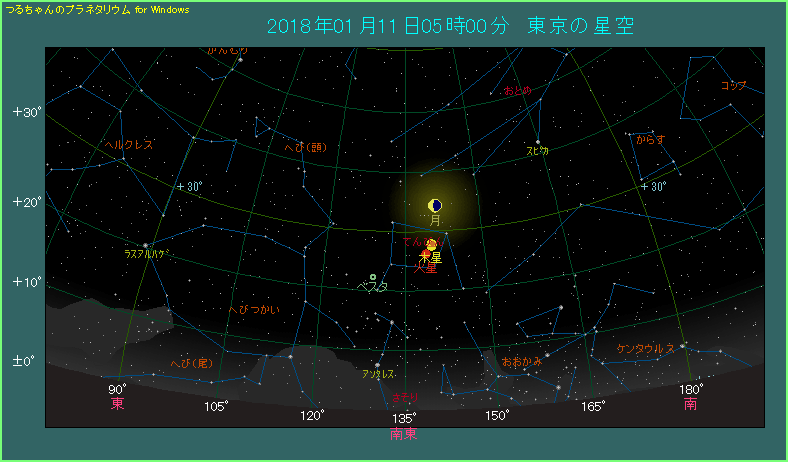The image size is (788, 462).
Task: Click the crescent Moon icon
Action: [434, 205]
